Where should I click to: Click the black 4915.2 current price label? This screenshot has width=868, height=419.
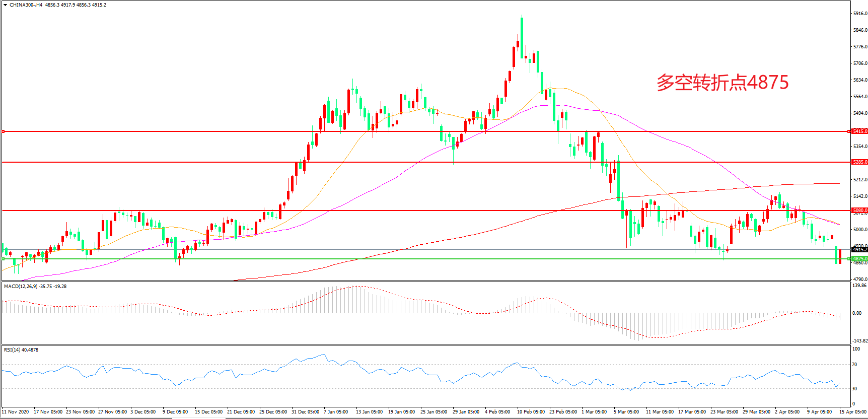point(859,249)
